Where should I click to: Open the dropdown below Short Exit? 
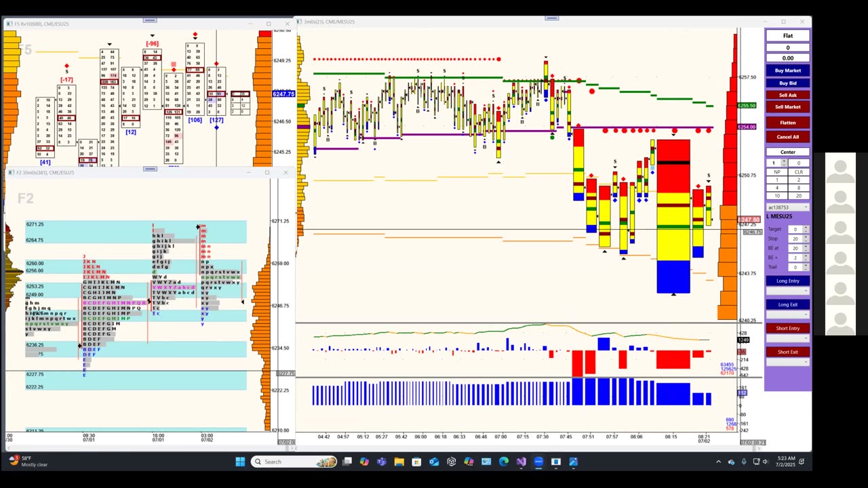788,362
